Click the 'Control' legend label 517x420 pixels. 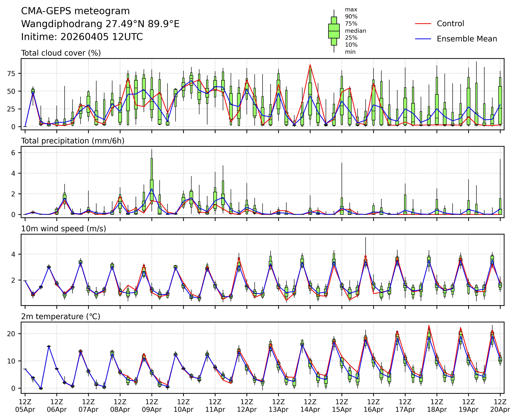point(450,24)
